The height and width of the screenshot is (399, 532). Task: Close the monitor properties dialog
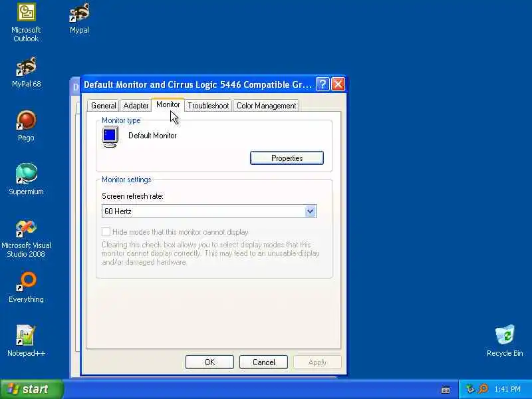(338, 84)
